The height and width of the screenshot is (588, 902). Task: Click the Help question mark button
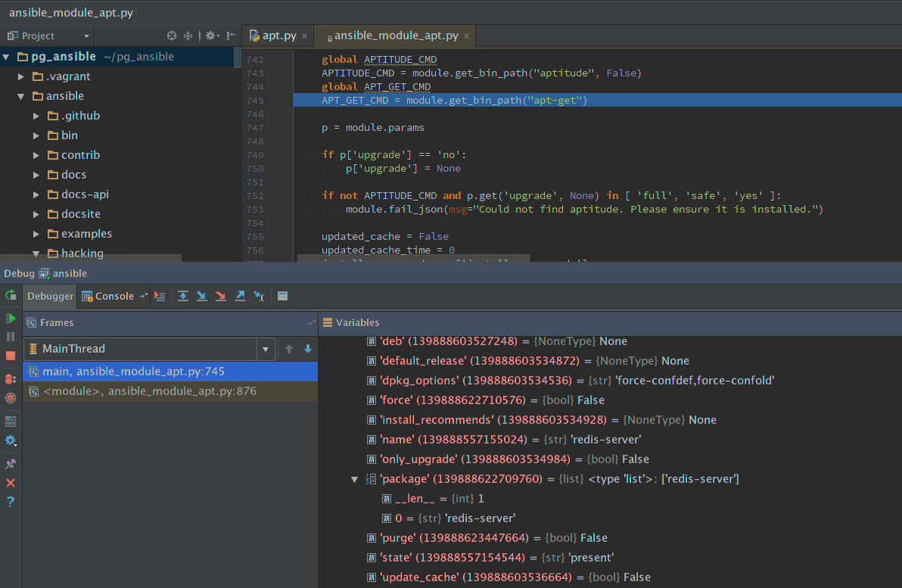[x=10, y=502]
